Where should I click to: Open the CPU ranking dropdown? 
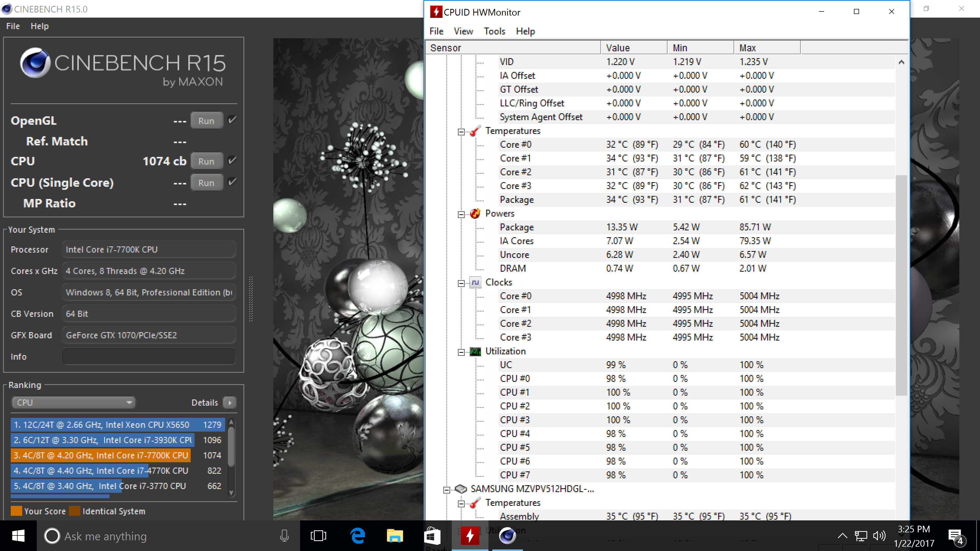point(74,402)
